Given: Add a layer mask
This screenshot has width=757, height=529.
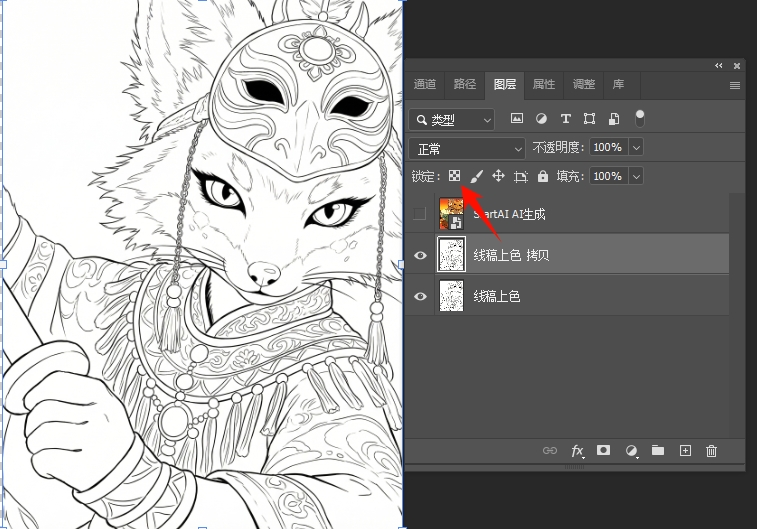Looking at the screenshot, I should [x=604, y=451].
